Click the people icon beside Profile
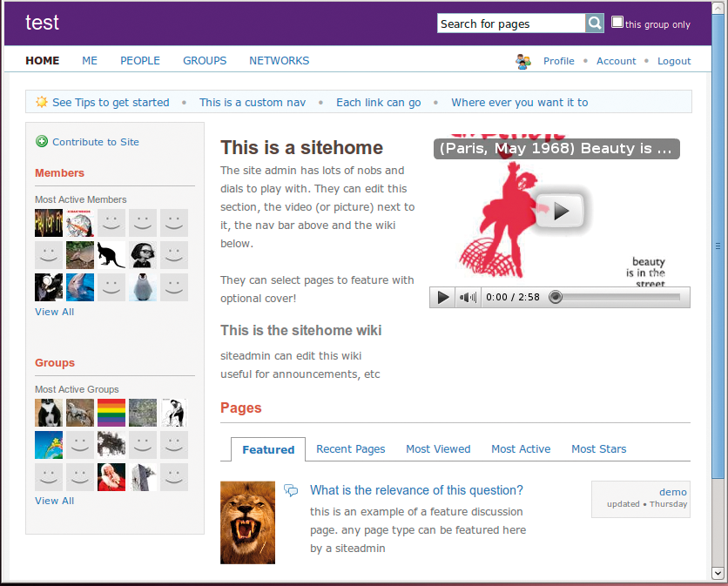 [x=523, y=61]
